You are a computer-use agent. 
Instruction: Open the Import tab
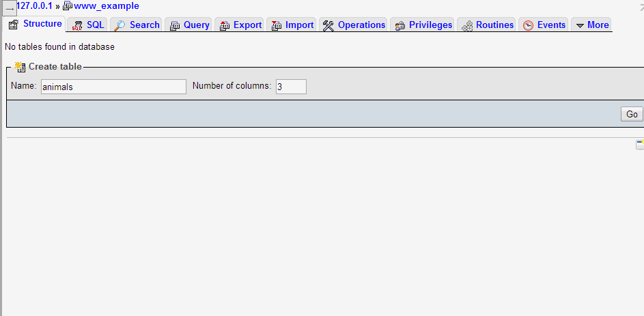tap(292, 25)
